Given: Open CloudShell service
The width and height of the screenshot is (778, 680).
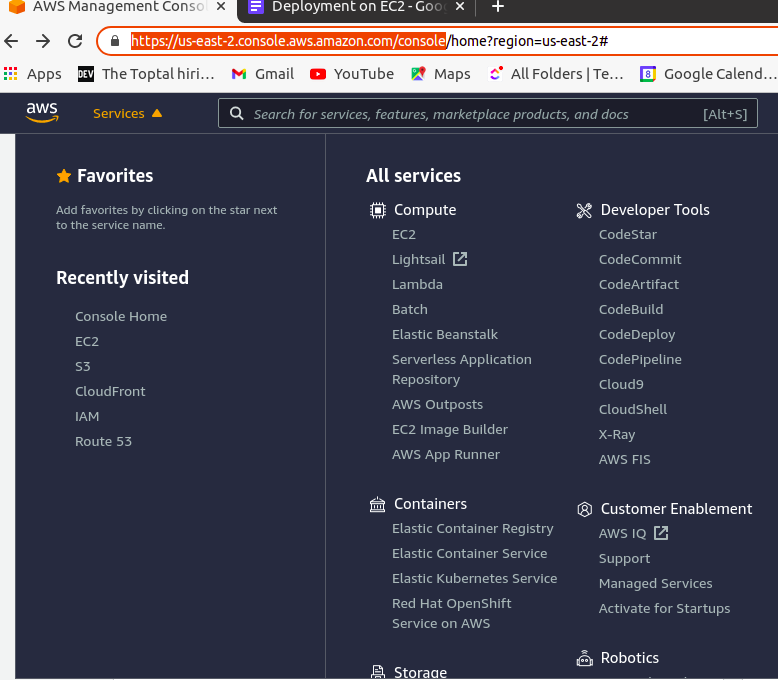Looking at the screenshot, I should 633,409.
